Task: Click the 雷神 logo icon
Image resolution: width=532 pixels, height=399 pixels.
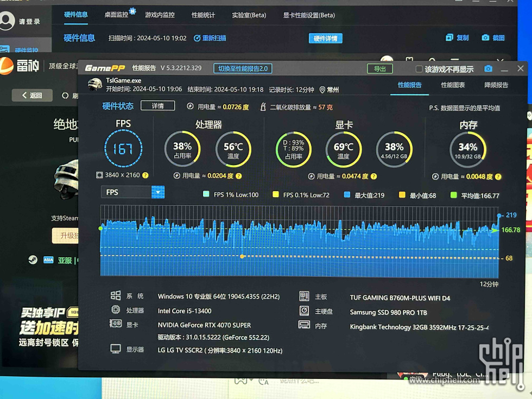Action: pos(6,66)
